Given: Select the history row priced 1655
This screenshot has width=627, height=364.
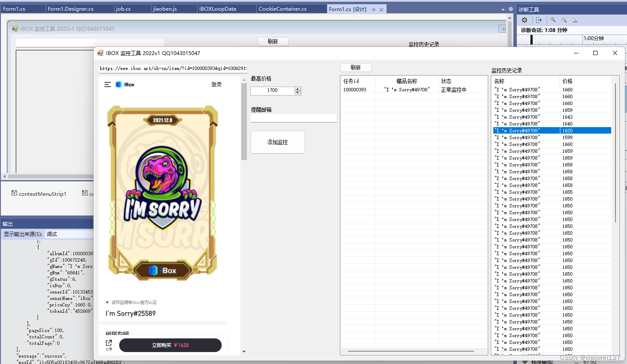Looking at the screenshot, I should [x=552, y=192].
